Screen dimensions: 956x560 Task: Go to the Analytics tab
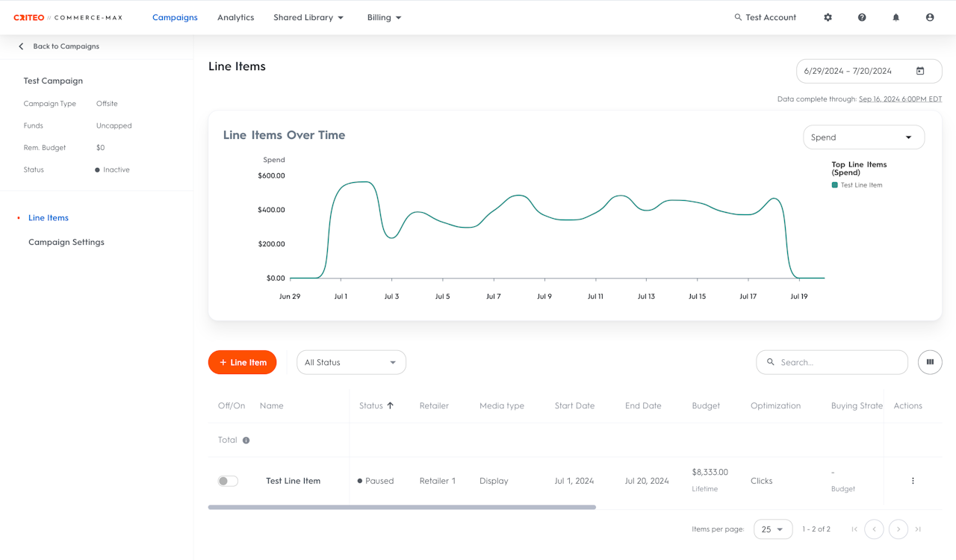click(235, 17)
